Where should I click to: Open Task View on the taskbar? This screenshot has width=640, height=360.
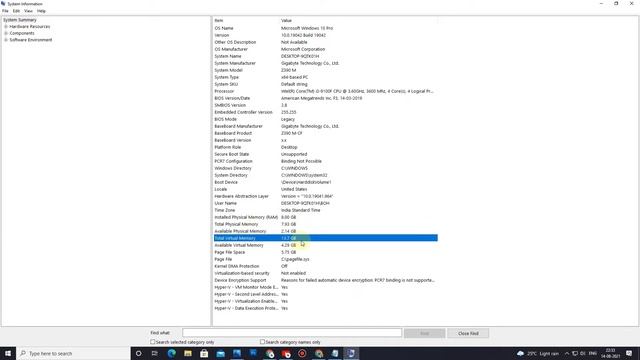[155, 353]
